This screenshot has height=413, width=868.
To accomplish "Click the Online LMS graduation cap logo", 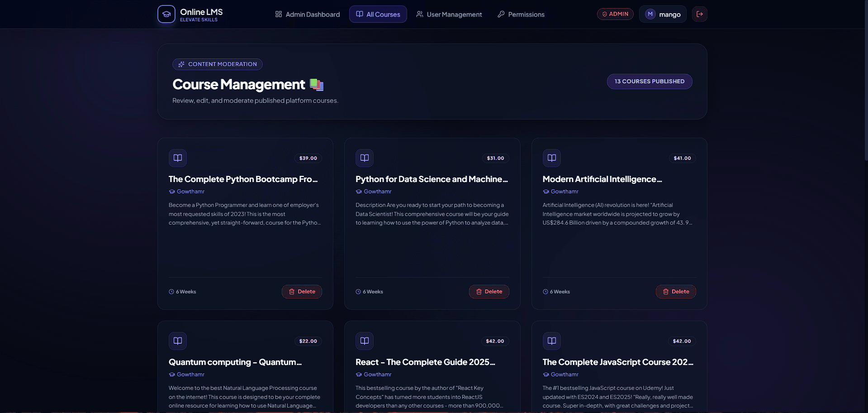I will tap(166, 14).
